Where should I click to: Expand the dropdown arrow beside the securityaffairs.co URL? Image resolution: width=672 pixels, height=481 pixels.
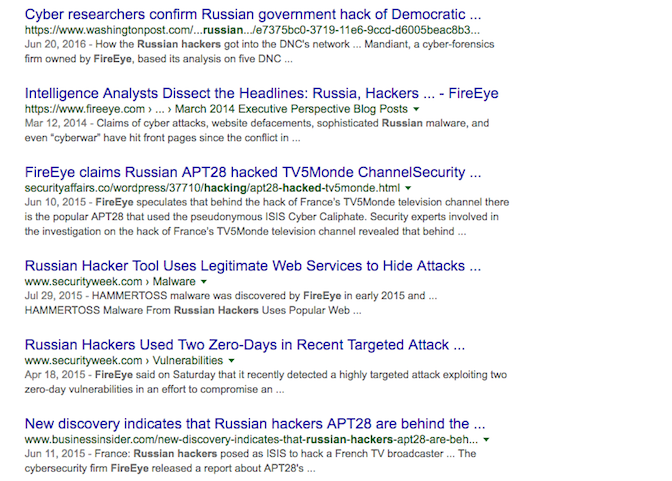click(x=408, y=188)
